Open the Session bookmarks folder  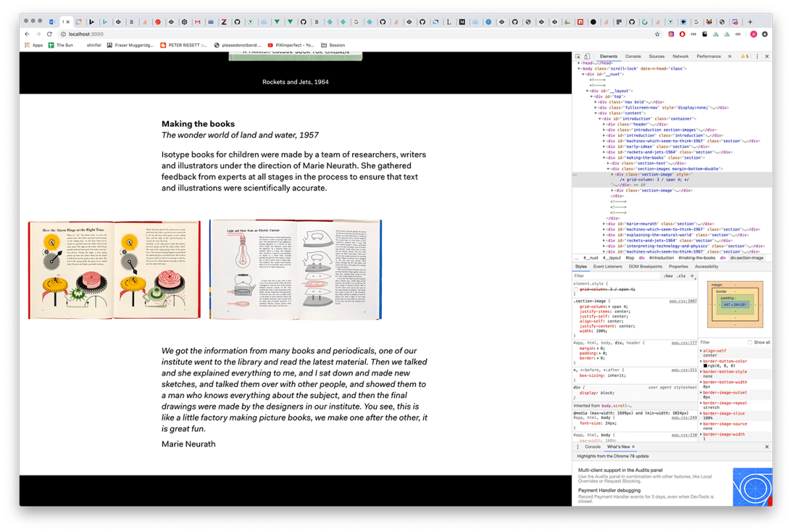333,45
